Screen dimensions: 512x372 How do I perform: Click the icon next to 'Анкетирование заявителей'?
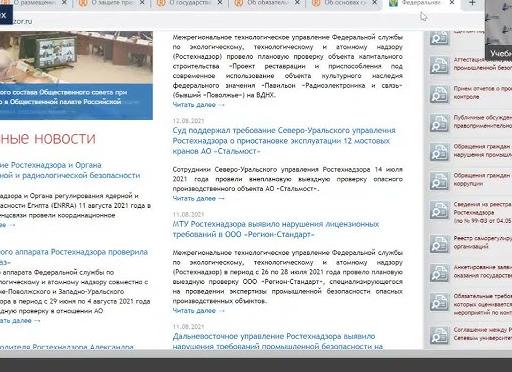click(439, 273)
